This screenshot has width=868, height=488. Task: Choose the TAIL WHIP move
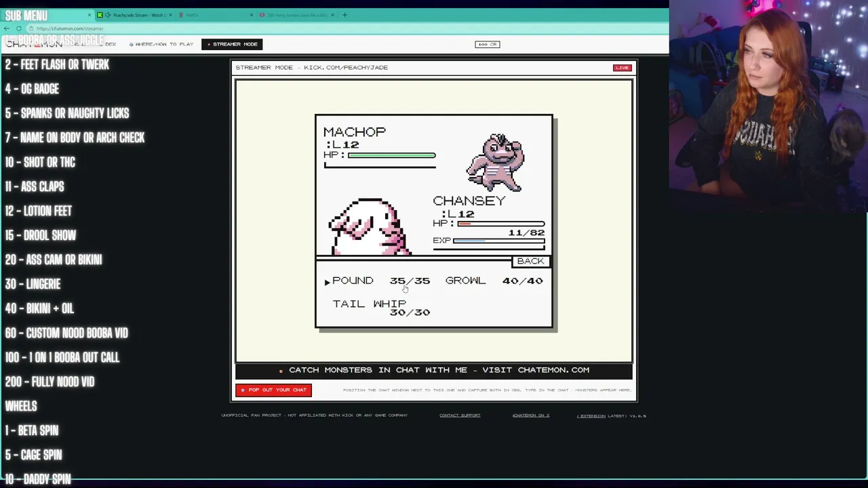pos(369,304)
